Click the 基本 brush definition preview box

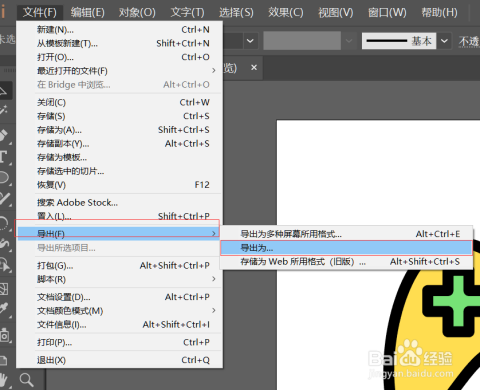point(399,41)
